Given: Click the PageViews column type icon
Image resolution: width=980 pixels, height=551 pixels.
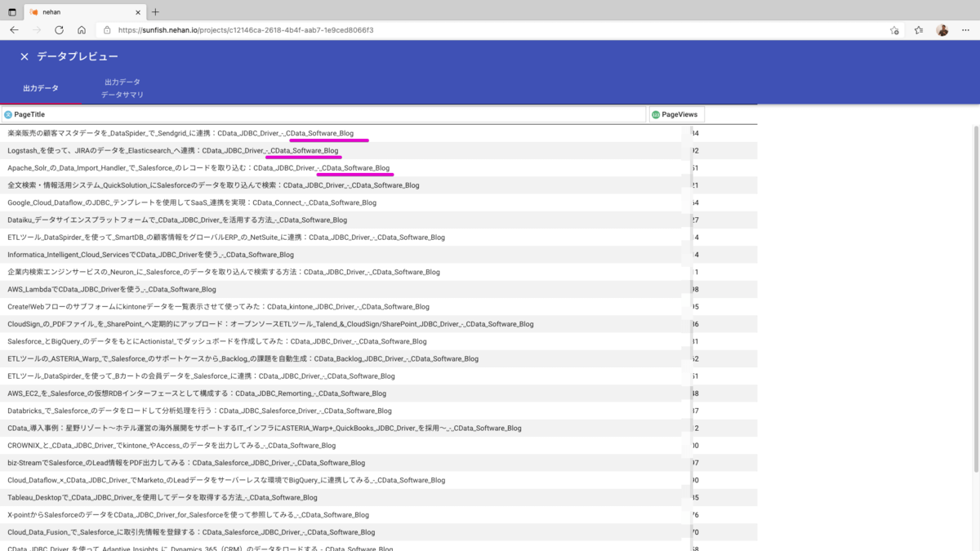Looking at the screenshot, I should coord(656,115).
